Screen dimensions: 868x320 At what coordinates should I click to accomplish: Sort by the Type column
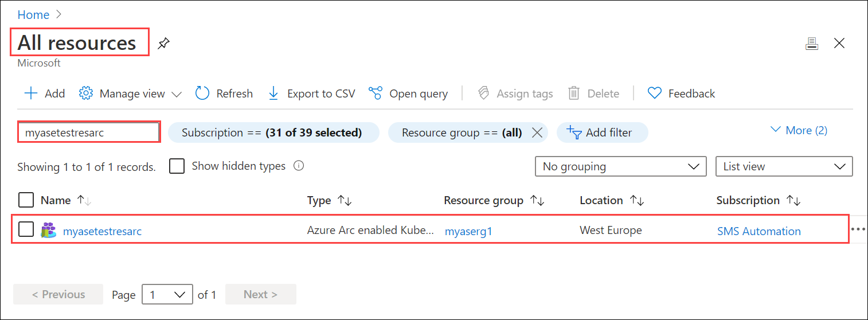tap(329, 200)
